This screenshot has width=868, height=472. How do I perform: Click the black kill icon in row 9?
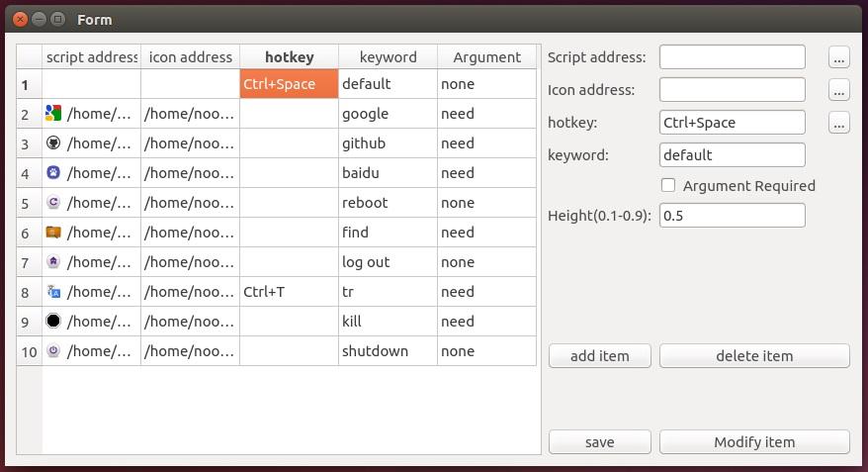(53, 321)
